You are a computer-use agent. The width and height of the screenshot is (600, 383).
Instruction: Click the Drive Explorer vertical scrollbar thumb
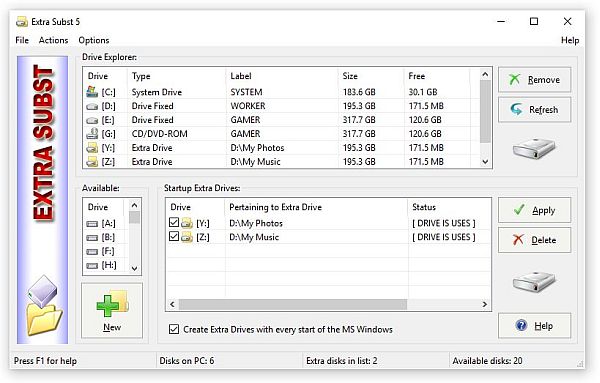click(485, 111)
